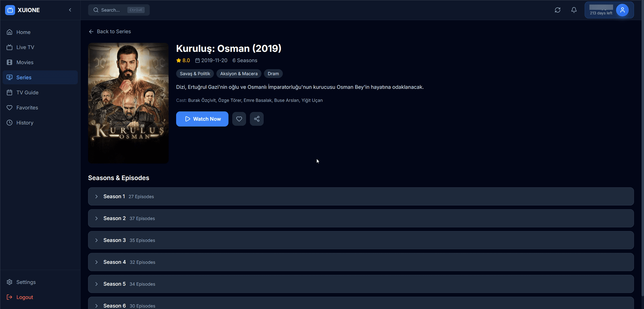Go back via Back to Series link

[110, 32]
